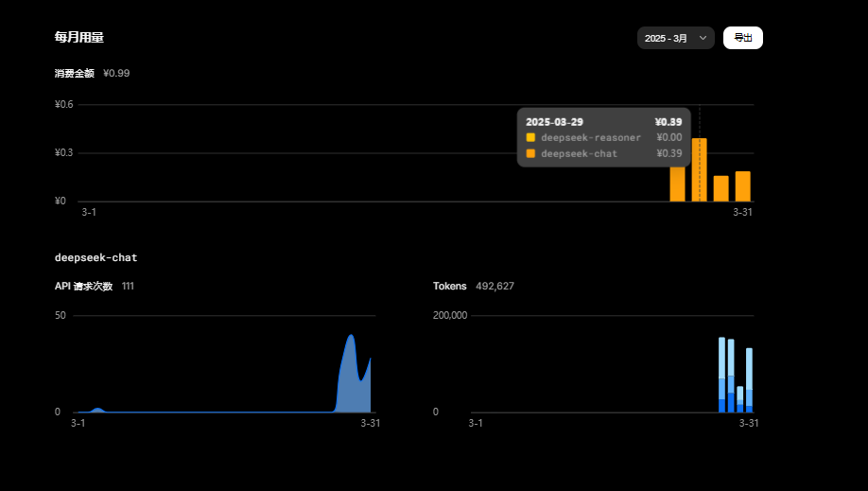Click the 每月用量 heading
The image size is (868, 491).
[79, 37]
